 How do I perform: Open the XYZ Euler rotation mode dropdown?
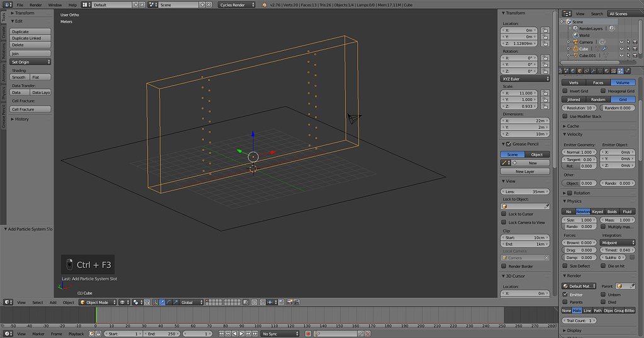[525, 79]
